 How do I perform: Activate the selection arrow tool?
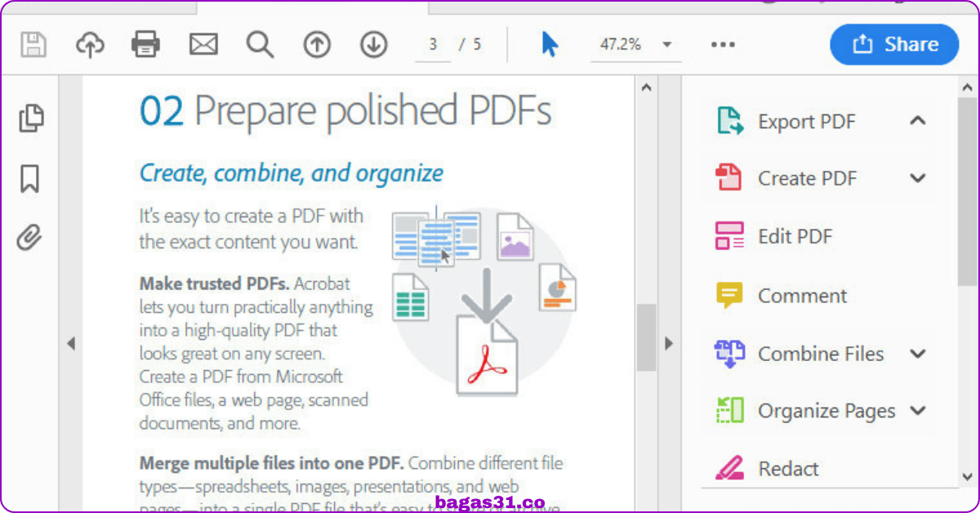point(550,44)
